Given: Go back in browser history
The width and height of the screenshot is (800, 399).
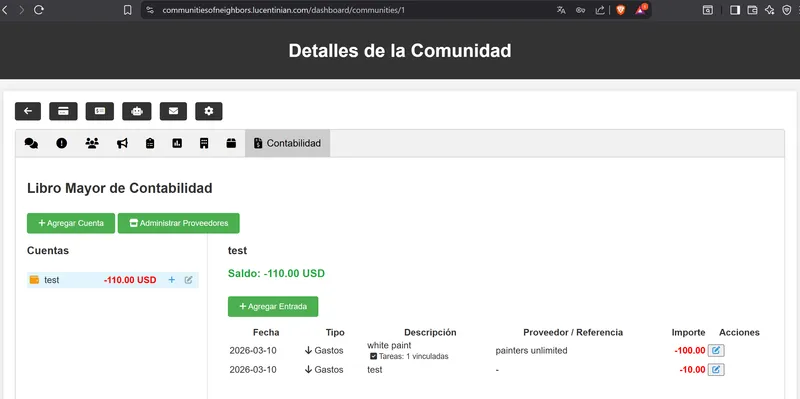Looking at the screenshot, I should 4,10.
